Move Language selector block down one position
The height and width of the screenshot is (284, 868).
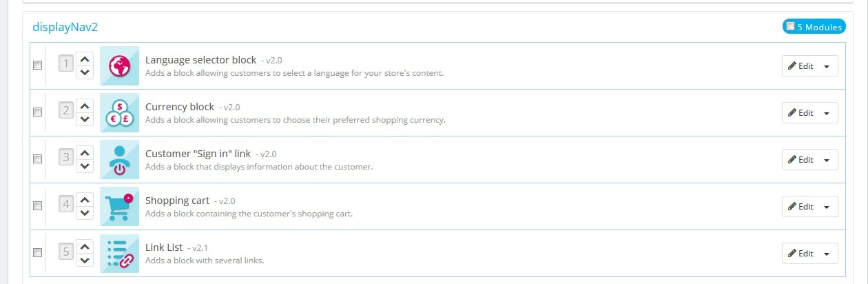[x=85, y=72]
